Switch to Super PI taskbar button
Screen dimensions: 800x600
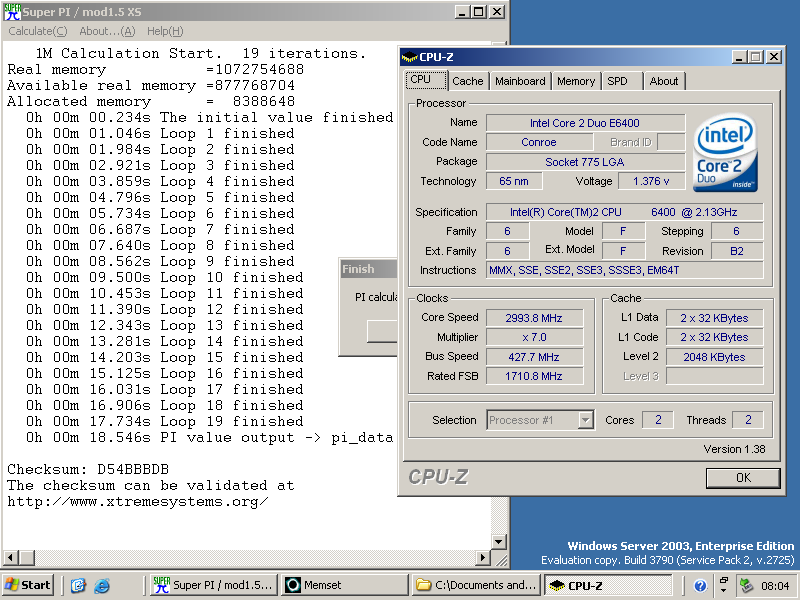215,585
